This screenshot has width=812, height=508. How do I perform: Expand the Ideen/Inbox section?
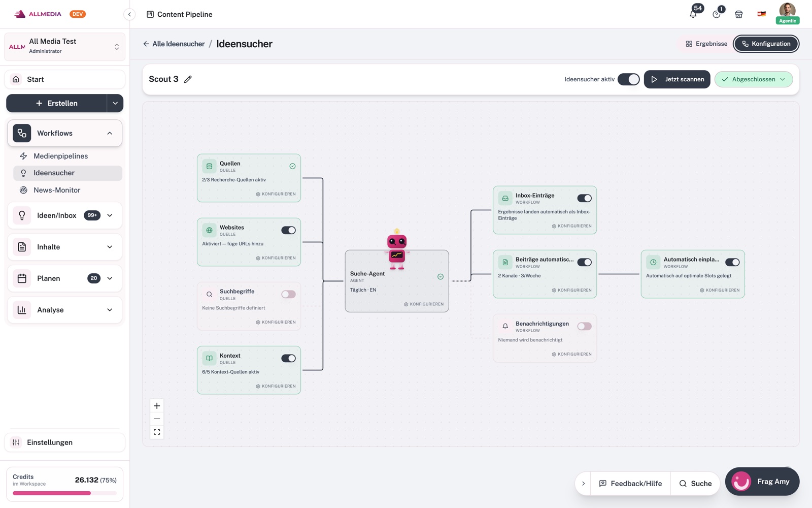click(110, 215)
